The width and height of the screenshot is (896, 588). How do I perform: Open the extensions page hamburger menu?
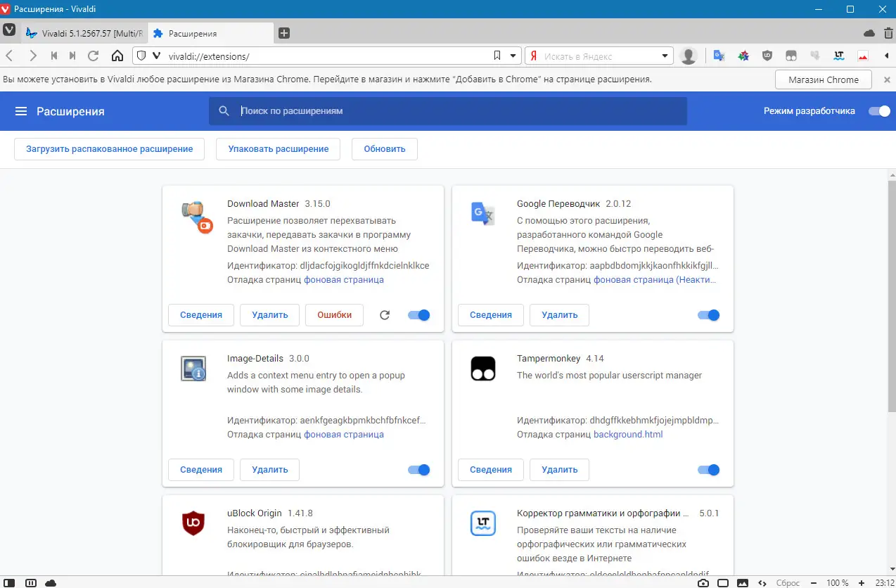pos(21,111)
